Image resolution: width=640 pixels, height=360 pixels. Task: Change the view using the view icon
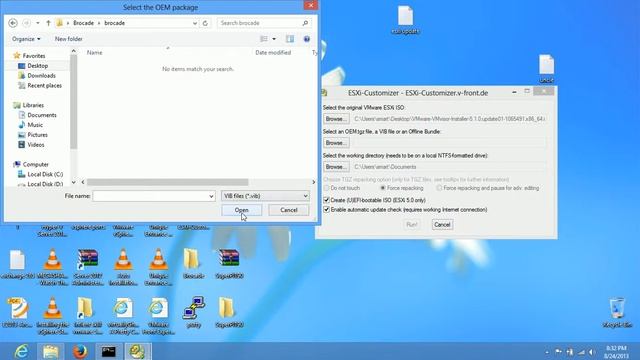pos(264,39)
